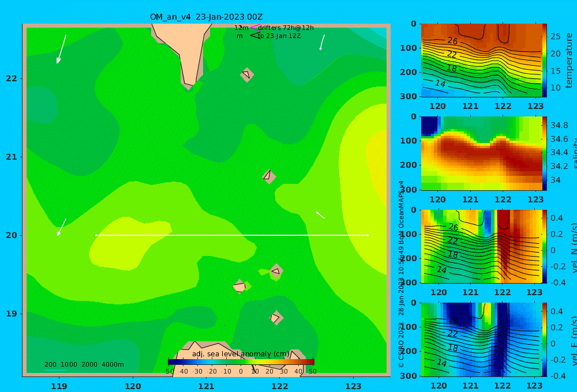
Task: Click the latitude 19 axis label
Action: 12,314
